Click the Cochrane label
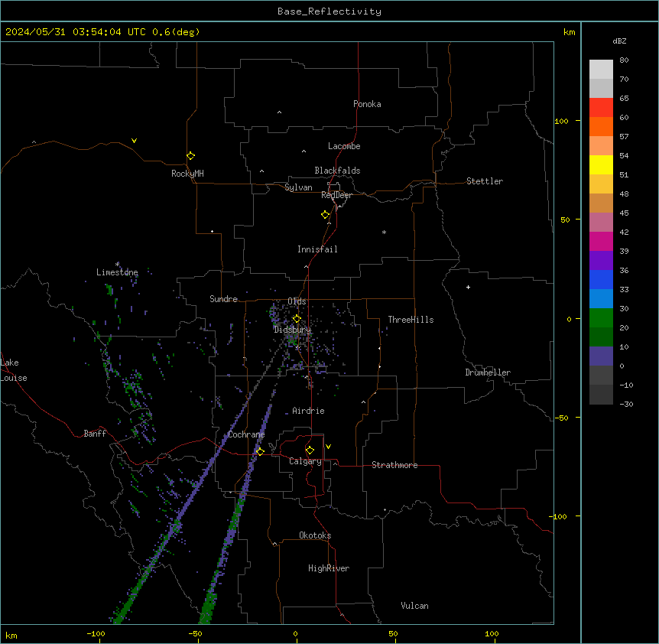This screenshot has width=659, height=644. pos(246,434)
